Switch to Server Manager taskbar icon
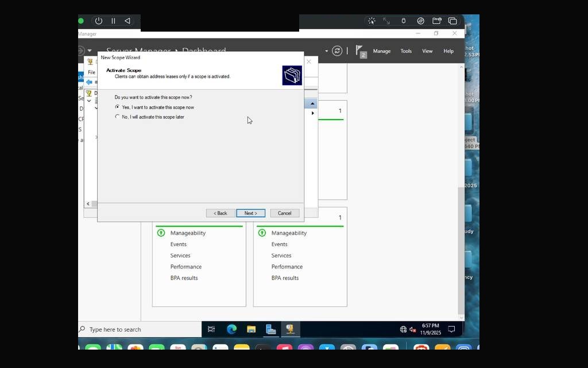Screen dimensions: 588x368 pos(271,329)
